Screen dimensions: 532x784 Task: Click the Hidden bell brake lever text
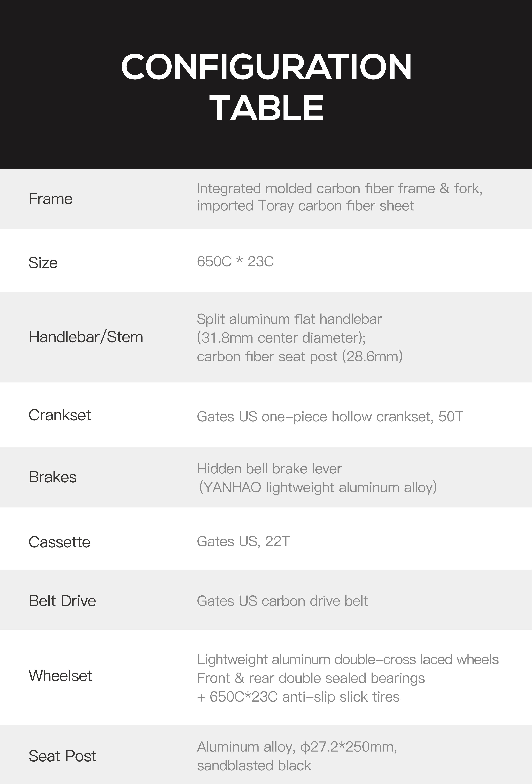tap(269, 469)
